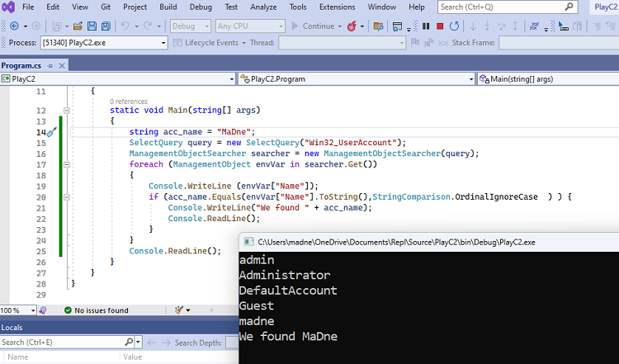Open the Build menu

[x=168, y=7]
